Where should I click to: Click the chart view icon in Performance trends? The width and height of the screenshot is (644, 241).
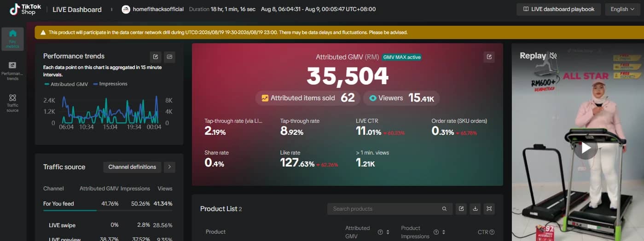coord(169,57)
